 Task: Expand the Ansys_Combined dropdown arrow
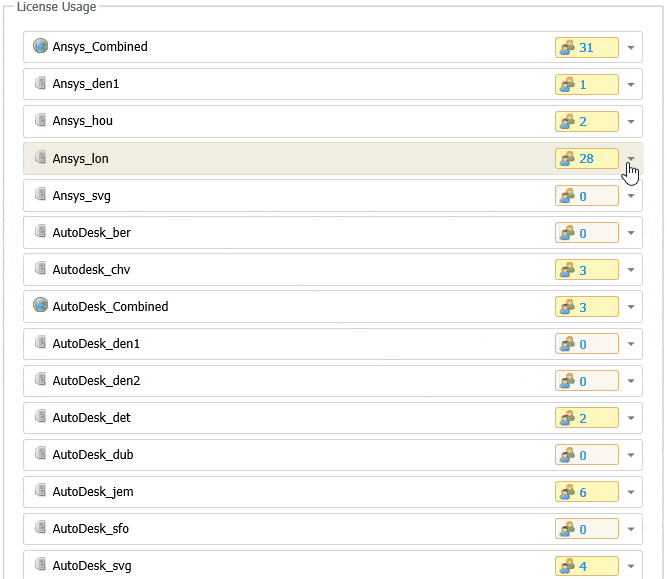pos(631,48)
